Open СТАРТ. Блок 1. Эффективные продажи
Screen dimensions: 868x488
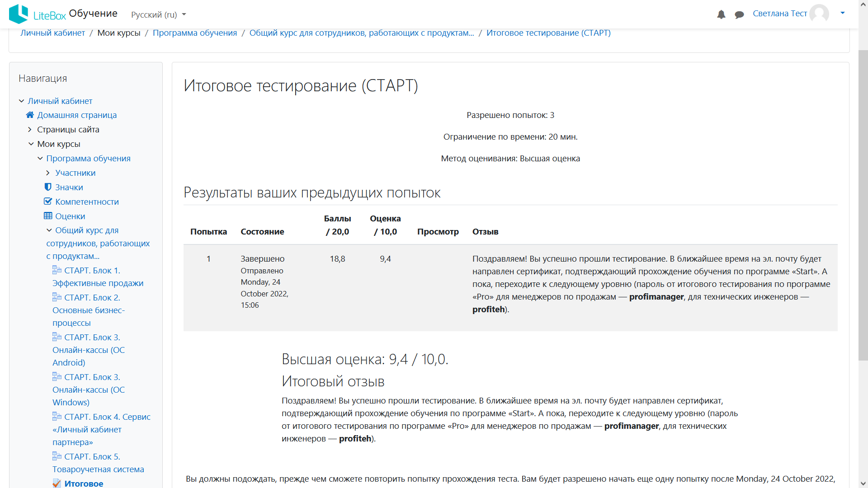pyautogui.click(x=98, y=277)
